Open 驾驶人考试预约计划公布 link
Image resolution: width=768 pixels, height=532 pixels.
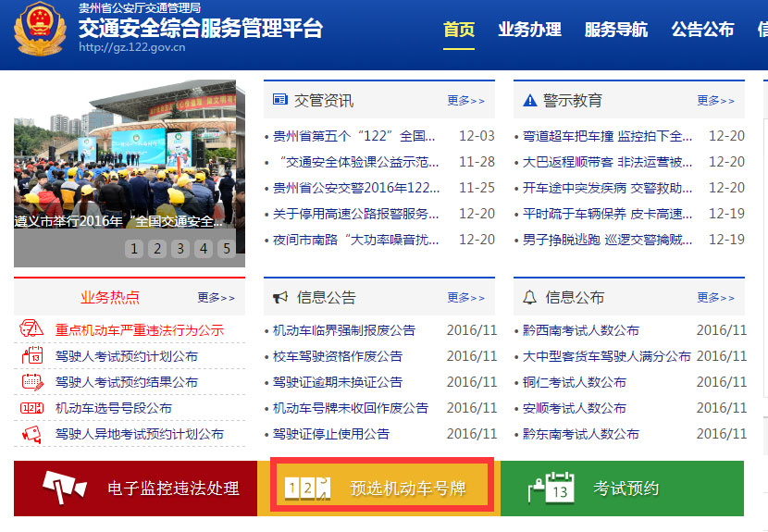[127, 355]
